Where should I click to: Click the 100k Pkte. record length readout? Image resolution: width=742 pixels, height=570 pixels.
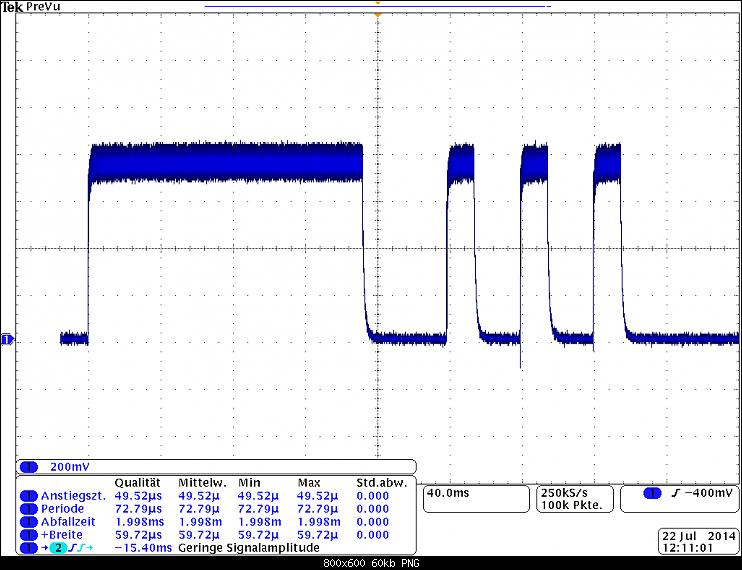pos(568,506)
